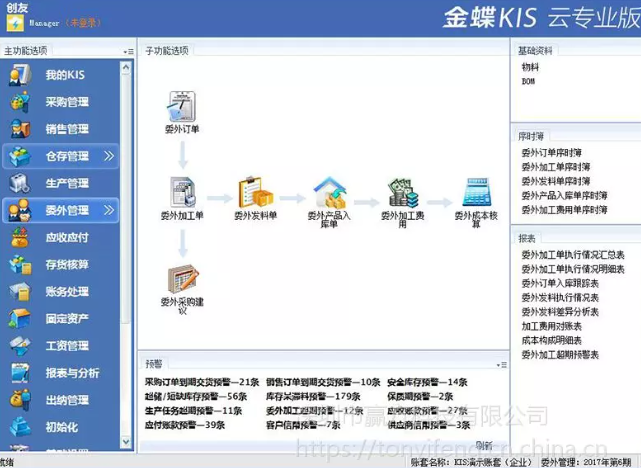Open the 委外加工单 flow icon
This screenshot has width=641, height=468.
coord(182,192)
